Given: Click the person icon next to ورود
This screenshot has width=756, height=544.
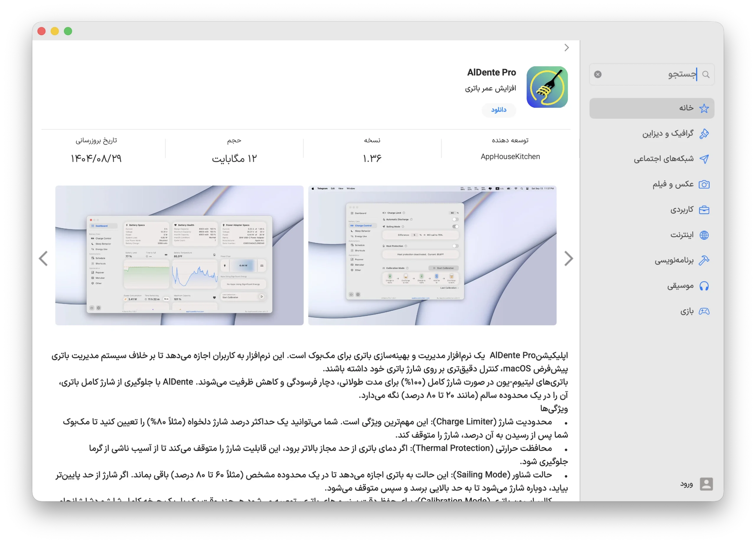Looking at the screenshot, I should pyautogui.click(x=706, y=484).
